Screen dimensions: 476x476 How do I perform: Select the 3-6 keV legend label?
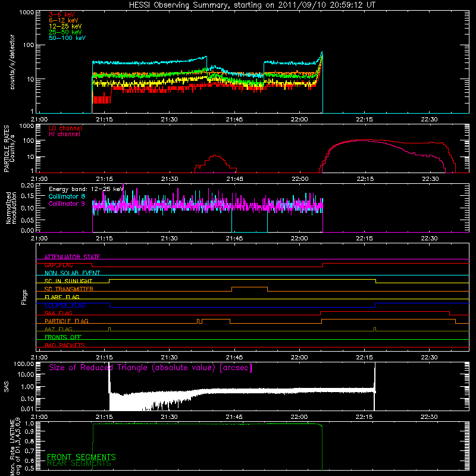[x=62, y=14]
